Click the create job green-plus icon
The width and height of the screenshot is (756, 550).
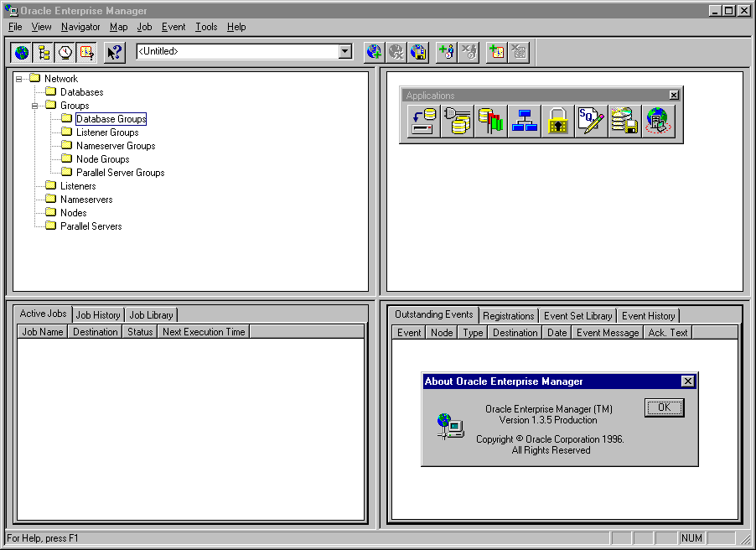pos(447,52)
